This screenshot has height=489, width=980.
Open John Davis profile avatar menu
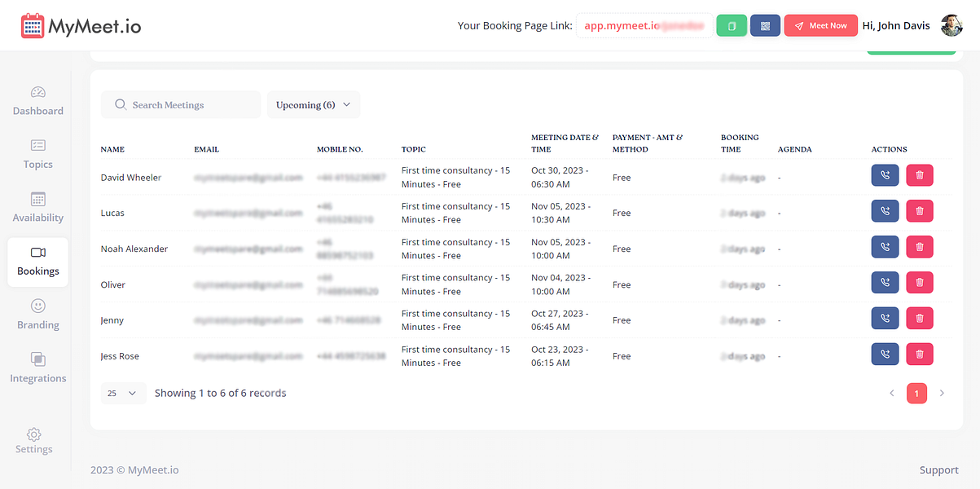coord(951,25)
